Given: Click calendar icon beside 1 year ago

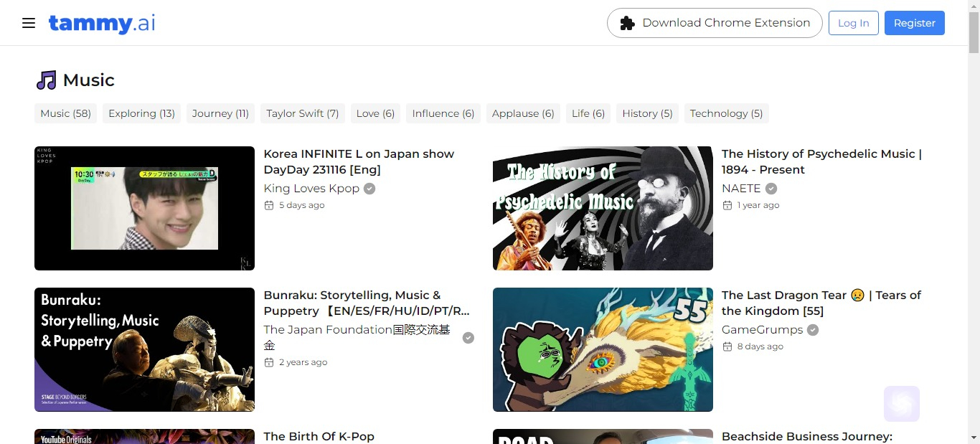Looking at the screenshot, I should (x=727, y=205).
